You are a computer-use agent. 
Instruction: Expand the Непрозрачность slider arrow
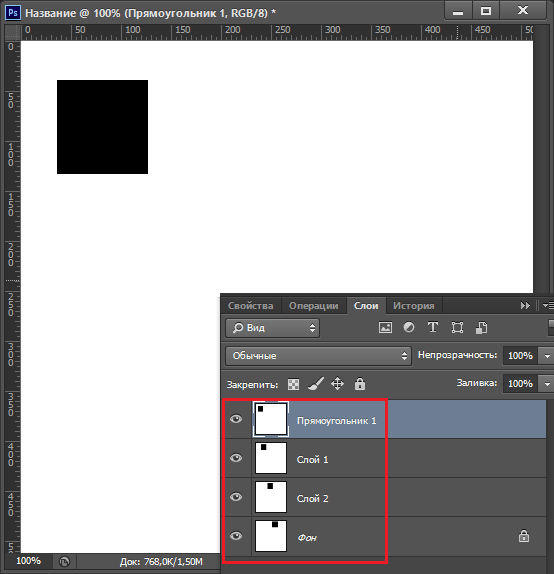[x=547, y=356]
